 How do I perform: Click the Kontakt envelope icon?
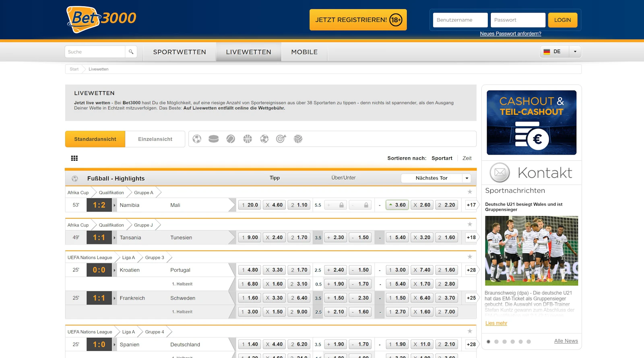(500, 173)
